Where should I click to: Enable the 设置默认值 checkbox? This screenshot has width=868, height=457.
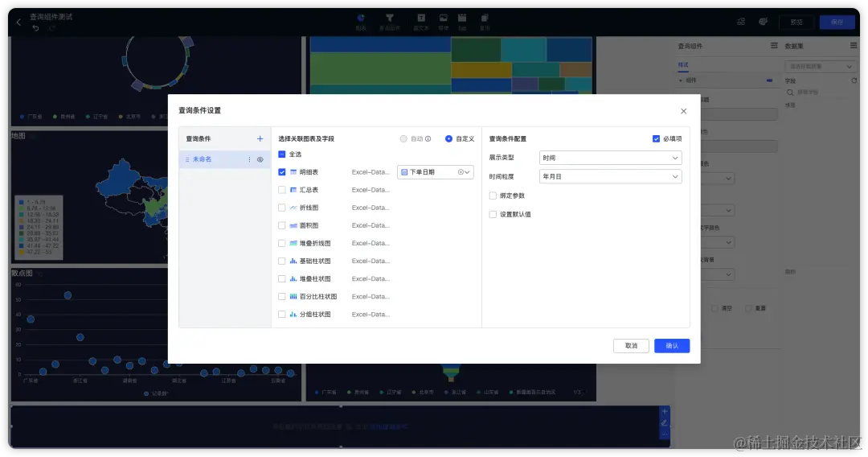tap(493, 214)
